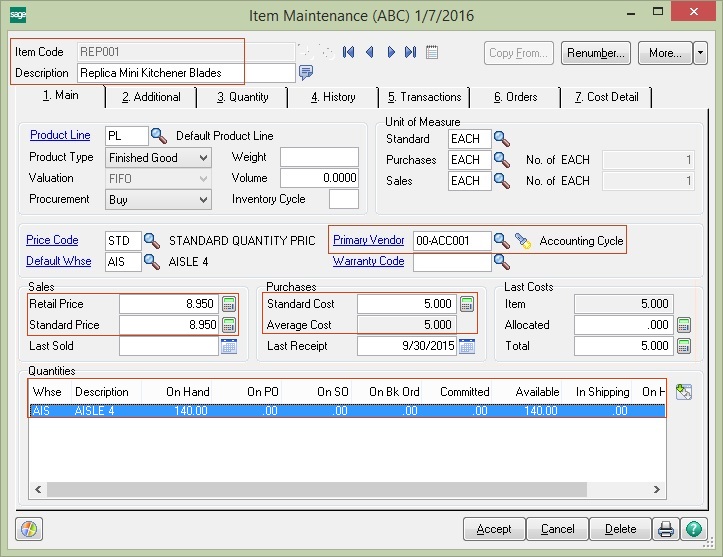
Task: Go to the first item record
Action: pyautogui.click(x=349, y=52)
